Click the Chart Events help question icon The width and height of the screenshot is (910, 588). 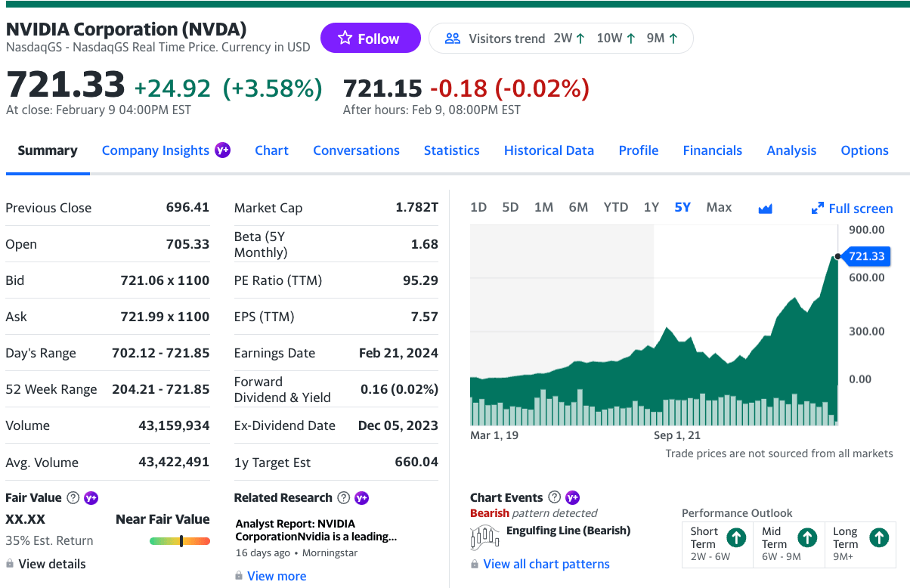(x=554, y=497)
